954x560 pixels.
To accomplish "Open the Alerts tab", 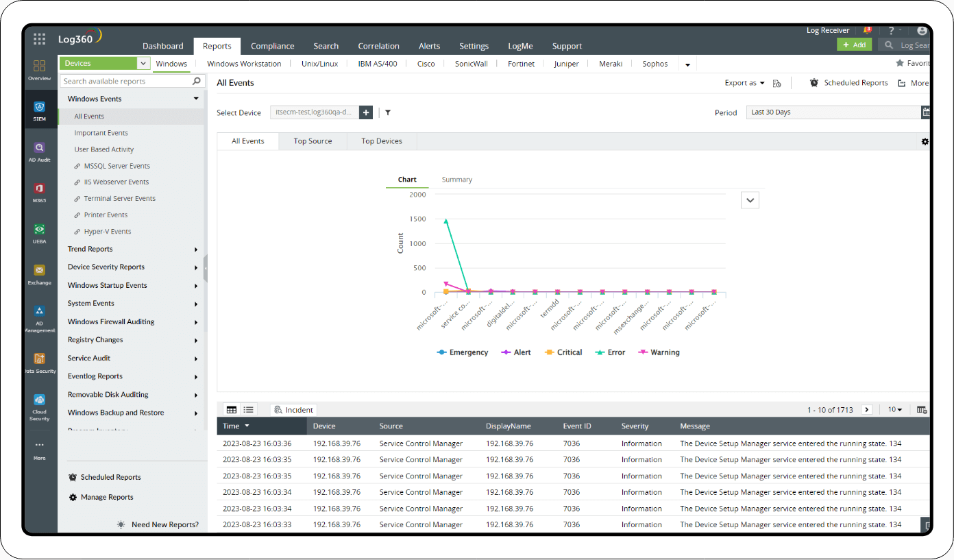I will 430,46.
